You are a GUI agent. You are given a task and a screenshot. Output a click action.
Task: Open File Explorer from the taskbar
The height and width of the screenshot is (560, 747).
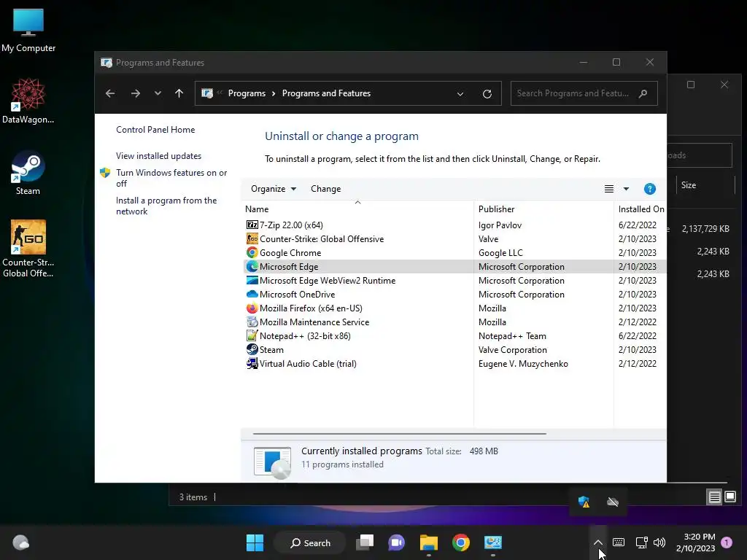pyautogui.click(x=429, y=542)
